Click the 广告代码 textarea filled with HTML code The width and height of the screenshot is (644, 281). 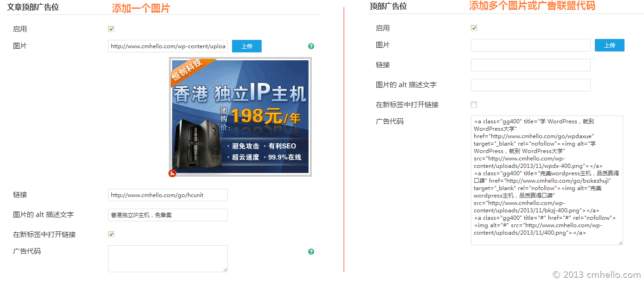pyautogui.click(x=547, y=180)
